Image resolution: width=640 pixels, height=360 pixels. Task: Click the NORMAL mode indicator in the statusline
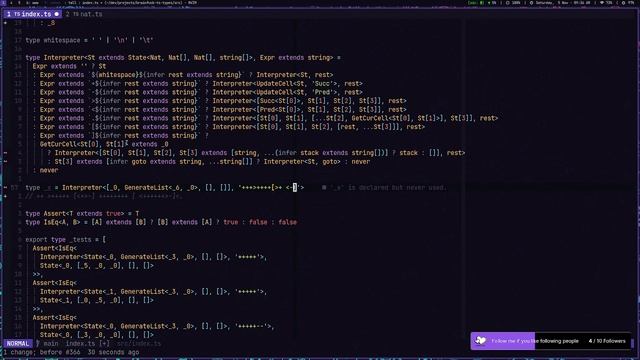18,344
